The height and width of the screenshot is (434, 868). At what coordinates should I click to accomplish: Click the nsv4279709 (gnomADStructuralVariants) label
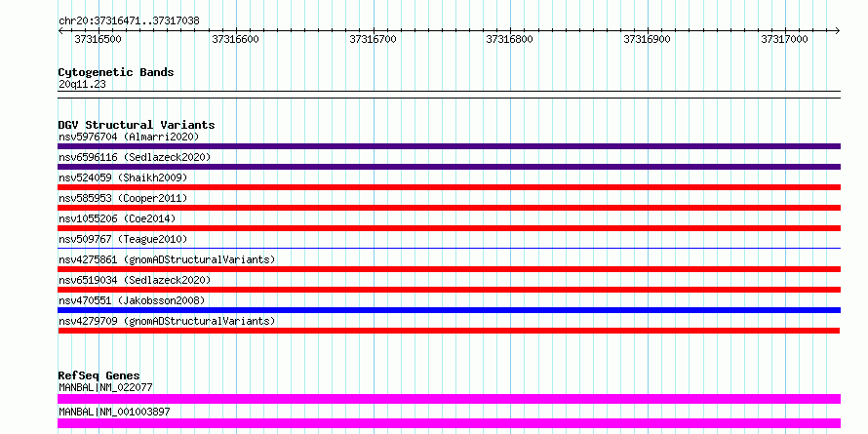167,321
